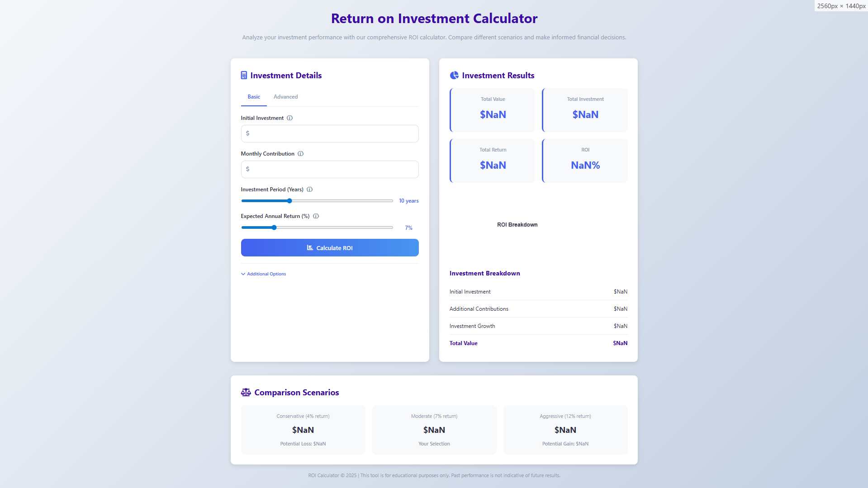The image size is (868, 488).
Task: Click the info icon next to Monthly Contribution
Action: pos(301,154)
